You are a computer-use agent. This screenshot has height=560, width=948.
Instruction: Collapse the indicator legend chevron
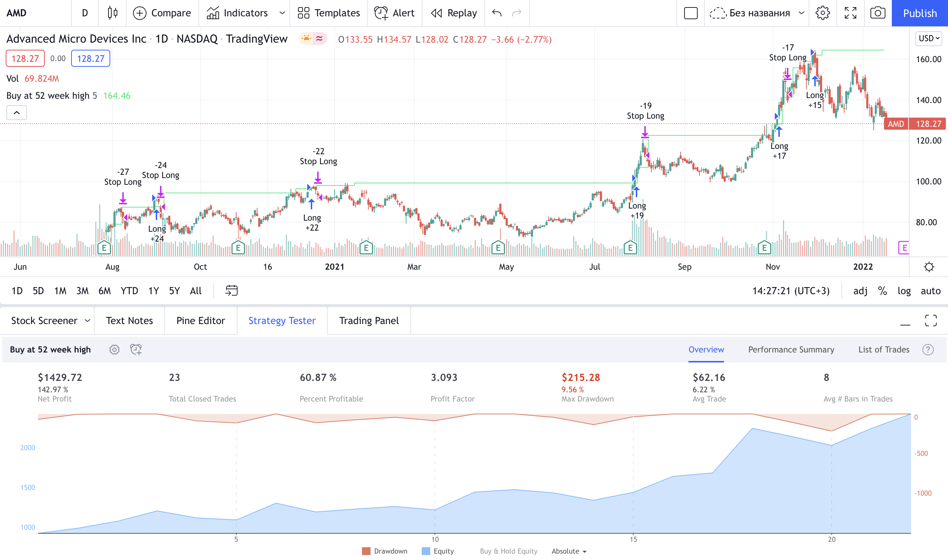[17, 112]
